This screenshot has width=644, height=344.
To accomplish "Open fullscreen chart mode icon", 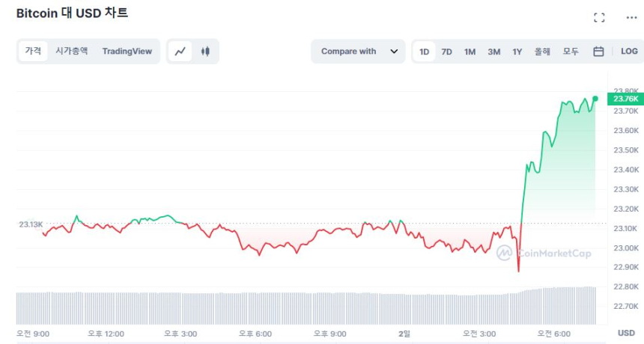I will click(599, 17).
